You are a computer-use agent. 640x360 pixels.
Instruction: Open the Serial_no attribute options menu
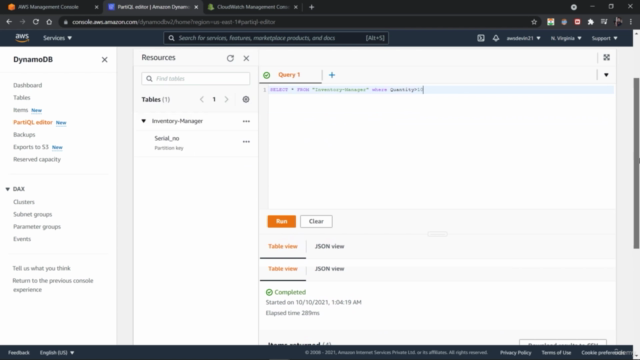click(246, 142)
